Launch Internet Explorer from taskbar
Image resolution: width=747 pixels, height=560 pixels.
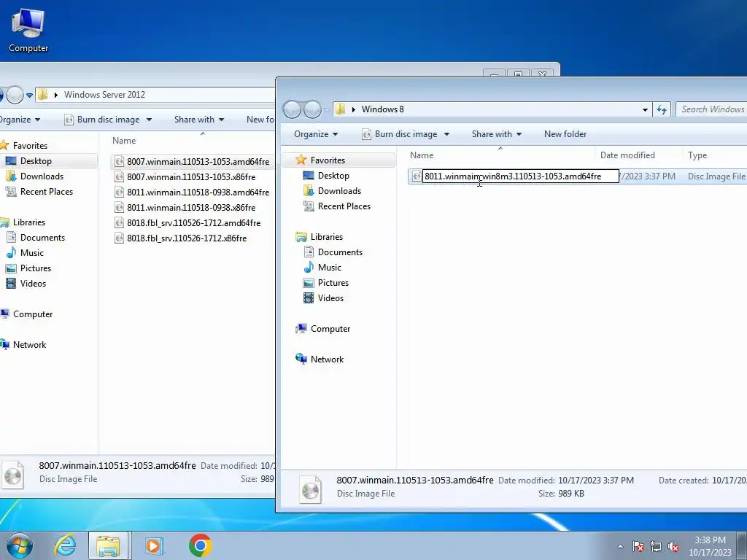(65, 545)
